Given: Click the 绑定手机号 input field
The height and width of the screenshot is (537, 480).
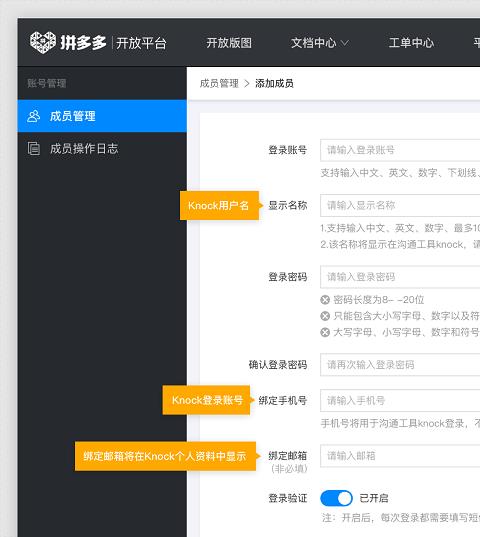Looking at the screenshot, I should point(400,400).
